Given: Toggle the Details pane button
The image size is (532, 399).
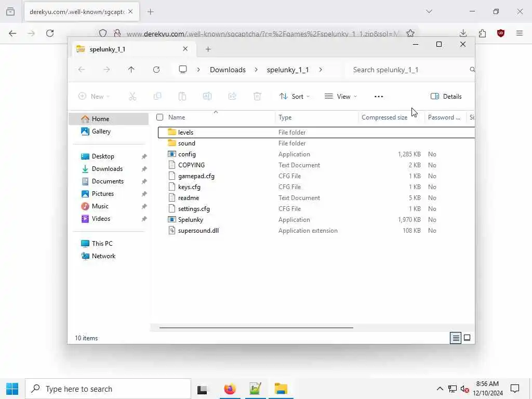Looking at the screenshot, I should coord(446,96).
